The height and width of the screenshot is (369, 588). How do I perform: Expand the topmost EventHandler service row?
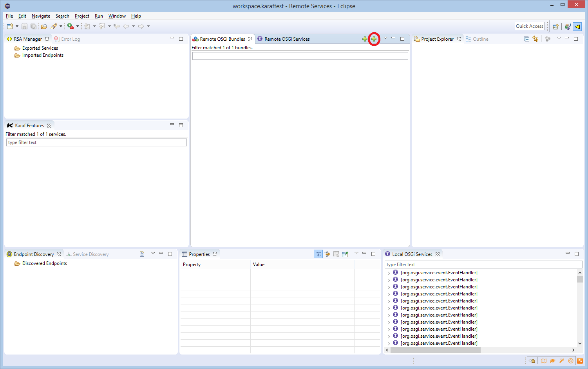click(x=389, y=273)
